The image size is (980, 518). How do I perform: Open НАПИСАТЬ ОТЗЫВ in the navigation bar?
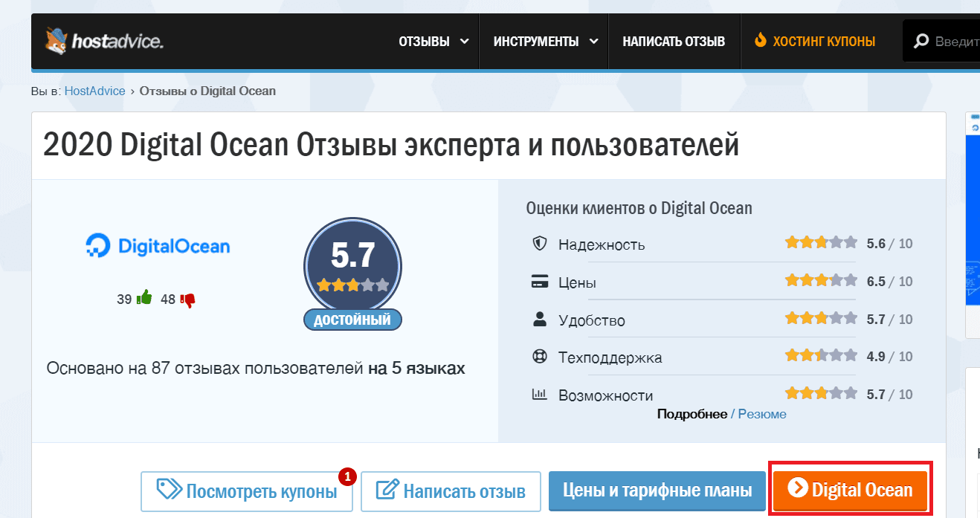tap(674, 42)
